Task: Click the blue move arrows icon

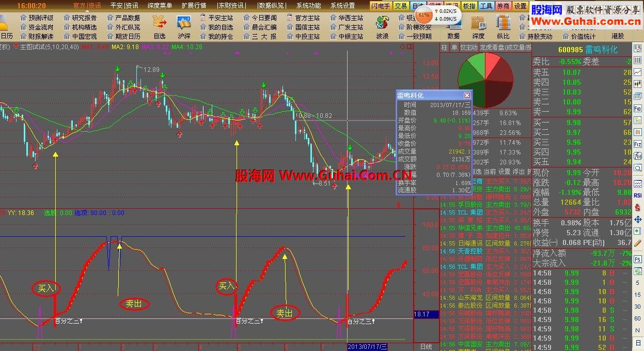Action: click(x=637, y=220)
